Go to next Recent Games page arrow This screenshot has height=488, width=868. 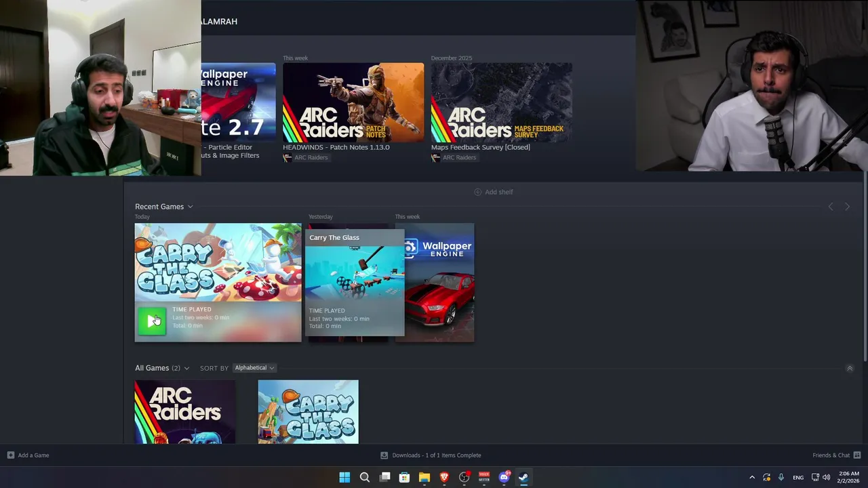pyautogui.click(x=847, y=207)
